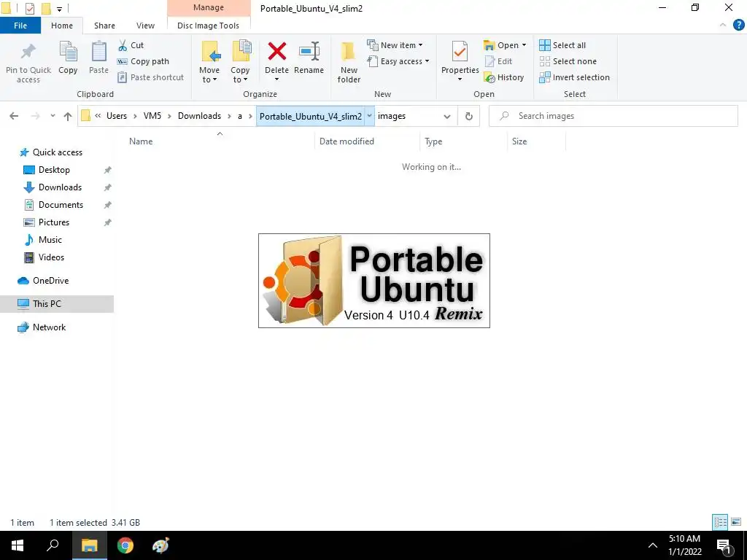Click Downloads in the address path
The height and width of the screenshot is (560, 747).
[200, 116]
